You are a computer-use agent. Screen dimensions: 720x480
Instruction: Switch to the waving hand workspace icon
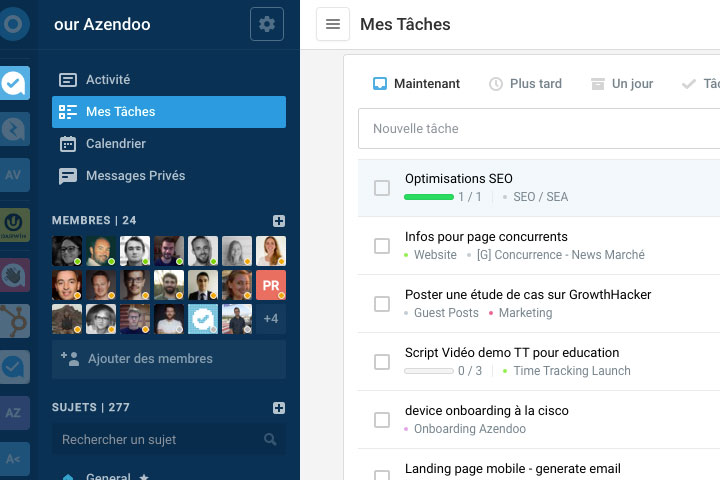[15, 275]
